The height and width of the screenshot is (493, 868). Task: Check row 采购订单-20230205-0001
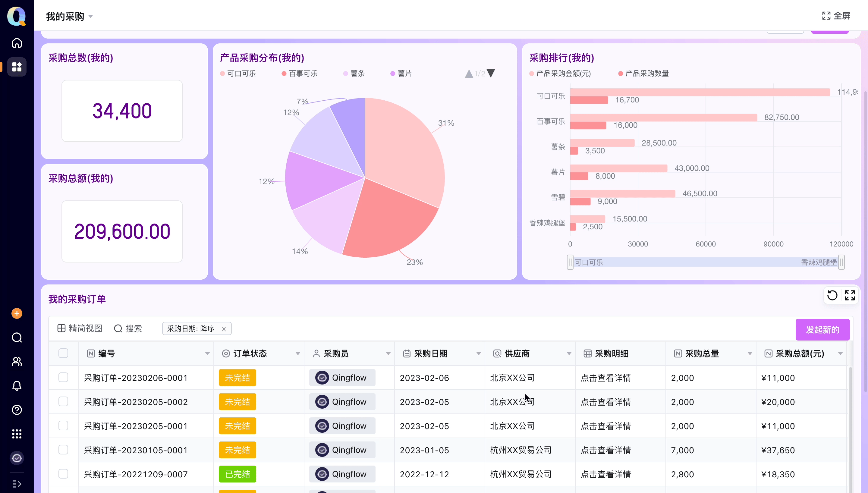coord(63,425)
